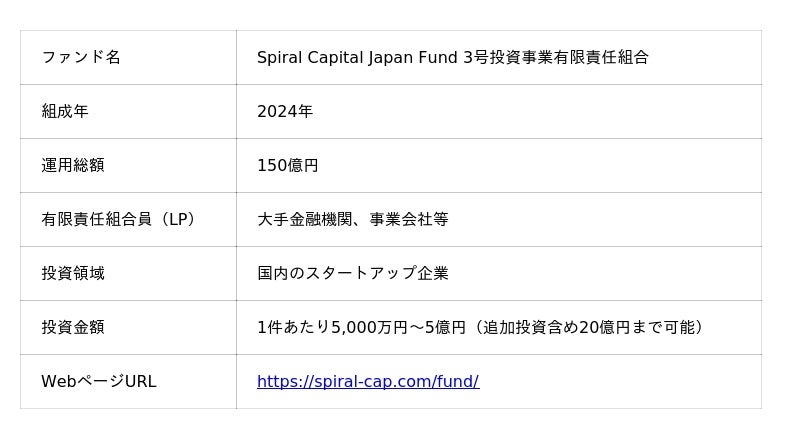Click the 有限責任組合員 label text
Viewport: 800px width, 439px height.
[x=97, y=219]
